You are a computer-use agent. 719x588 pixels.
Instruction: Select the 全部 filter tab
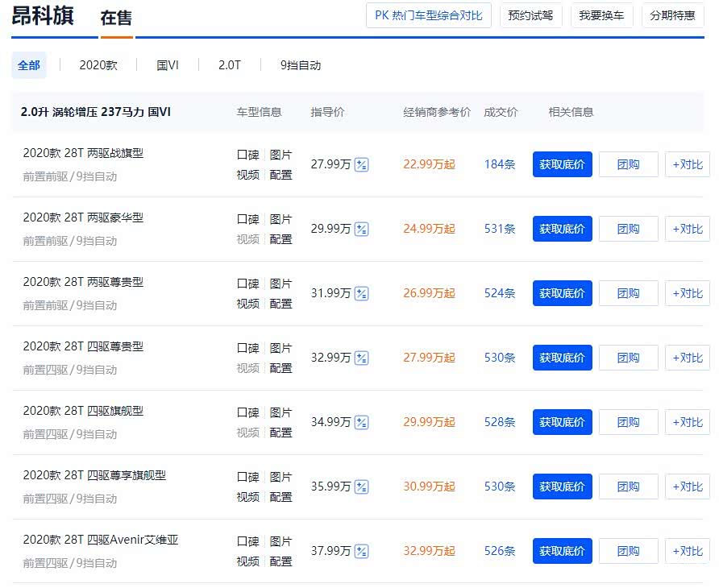tap(29, 65)
